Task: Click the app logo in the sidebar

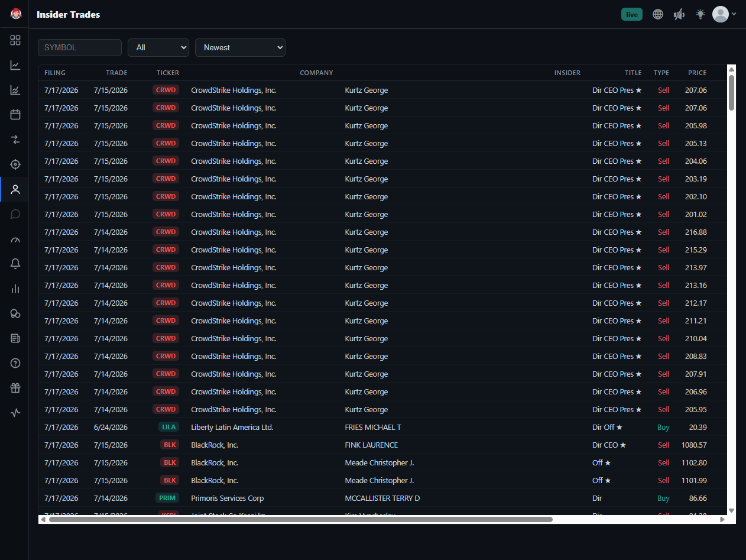Action: [x=16, y=14]
